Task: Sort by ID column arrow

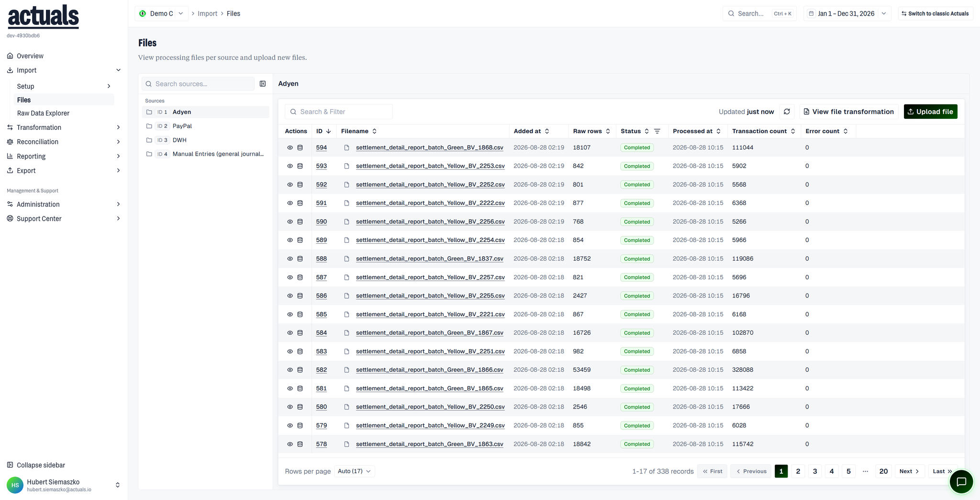Action: click(328, 131)
